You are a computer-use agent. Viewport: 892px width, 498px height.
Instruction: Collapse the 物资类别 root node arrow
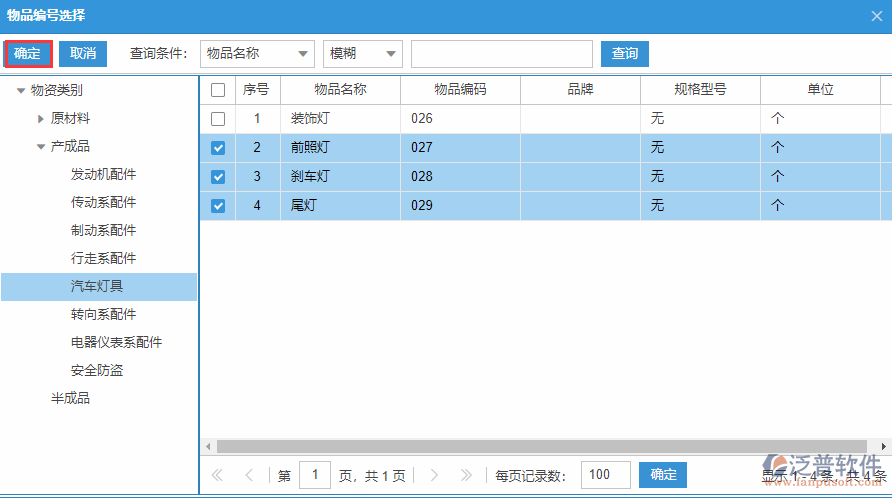(x=21, y=90)
